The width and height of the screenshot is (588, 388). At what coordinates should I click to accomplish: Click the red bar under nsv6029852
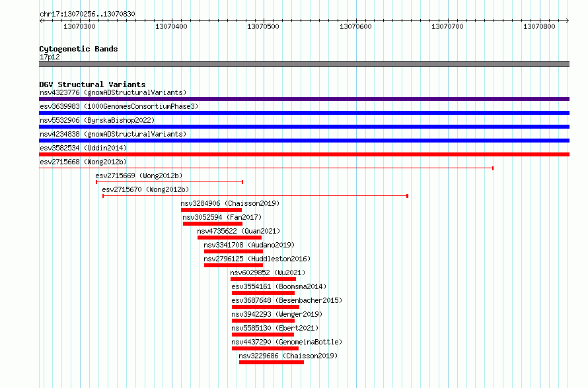click(x=263, y=279)
